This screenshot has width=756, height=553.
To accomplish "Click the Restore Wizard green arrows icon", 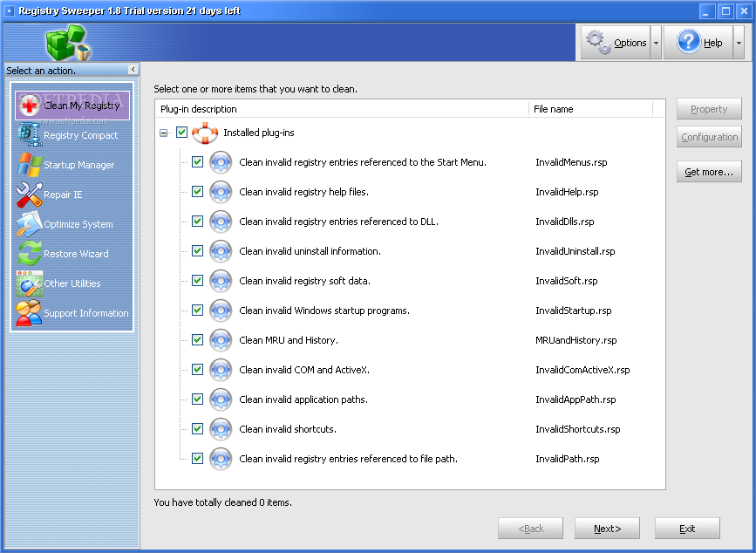I will [29, 254].
